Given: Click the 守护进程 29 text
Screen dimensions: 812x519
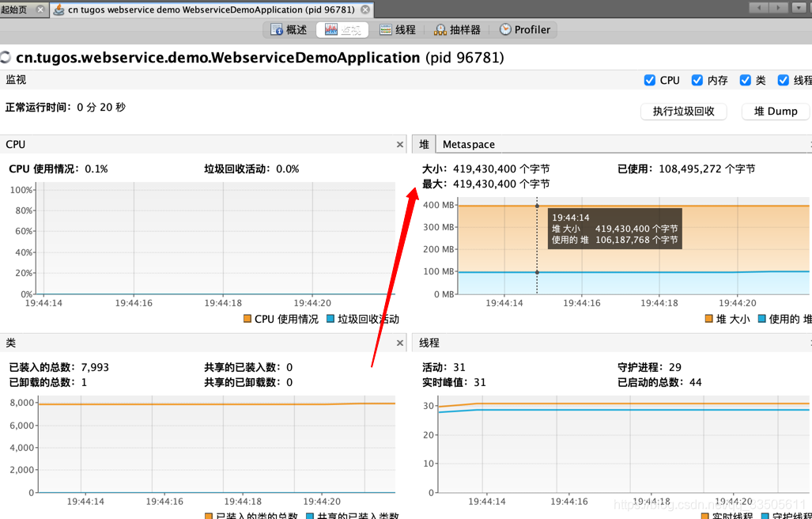Looking at the screenshot, I should pyautogui.click(x=649, y=367).
